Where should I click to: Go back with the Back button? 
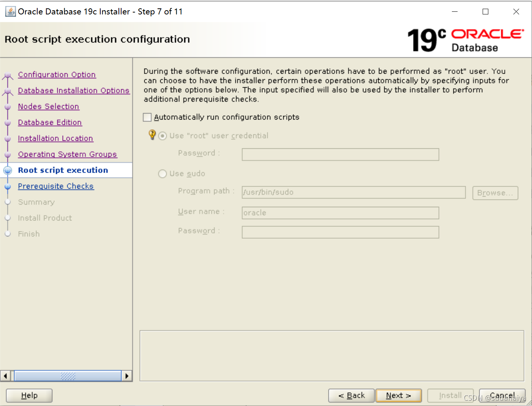click(351, 395)
